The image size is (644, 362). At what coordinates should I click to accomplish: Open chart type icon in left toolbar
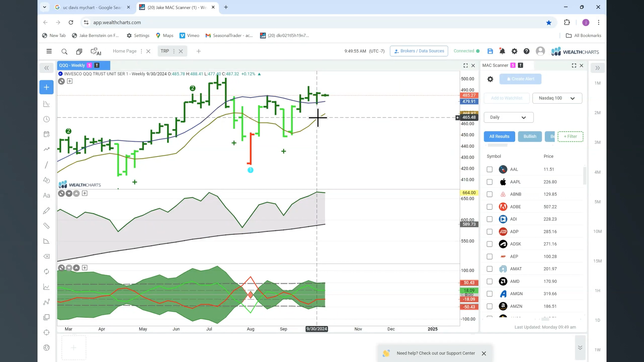coord(47,104)
